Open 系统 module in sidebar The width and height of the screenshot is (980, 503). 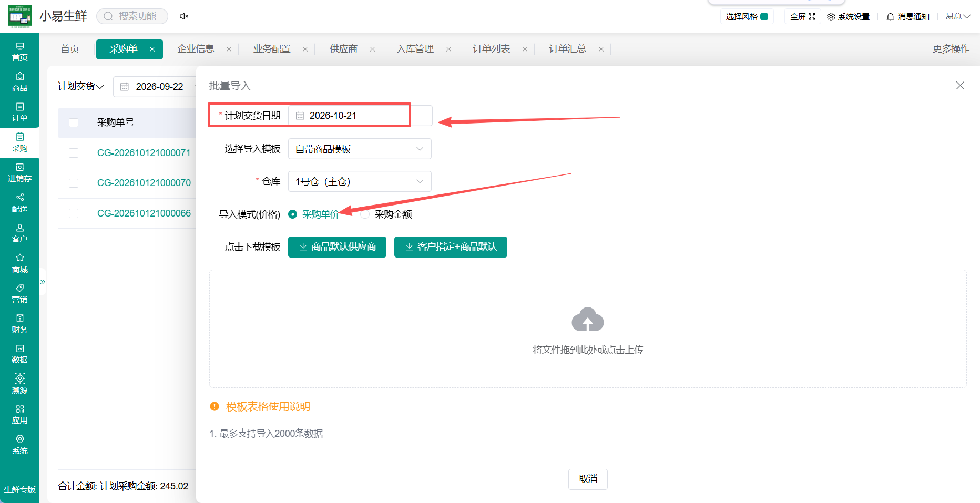point(19,445)
